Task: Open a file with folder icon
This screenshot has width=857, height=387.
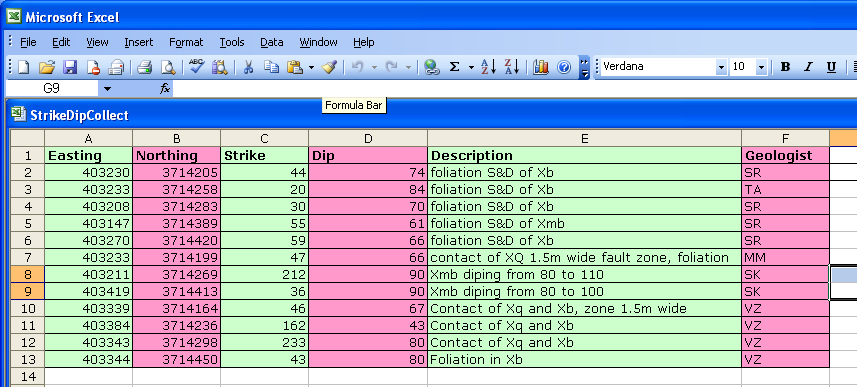Action: (x=47, y=67)
